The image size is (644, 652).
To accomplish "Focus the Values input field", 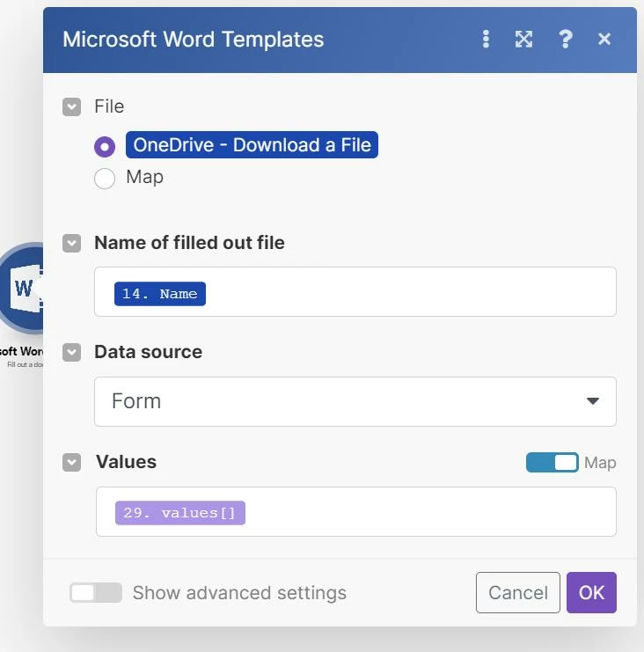I will point(356,511).
